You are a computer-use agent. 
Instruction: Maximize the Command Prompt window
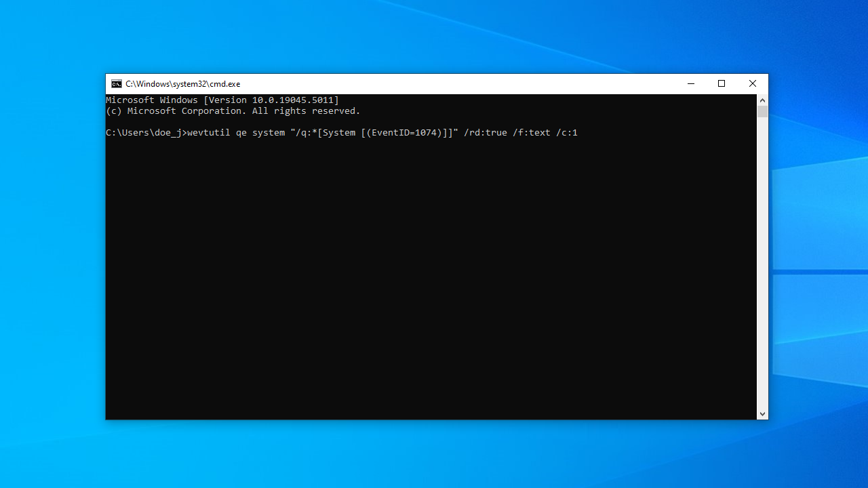[722, 84]
